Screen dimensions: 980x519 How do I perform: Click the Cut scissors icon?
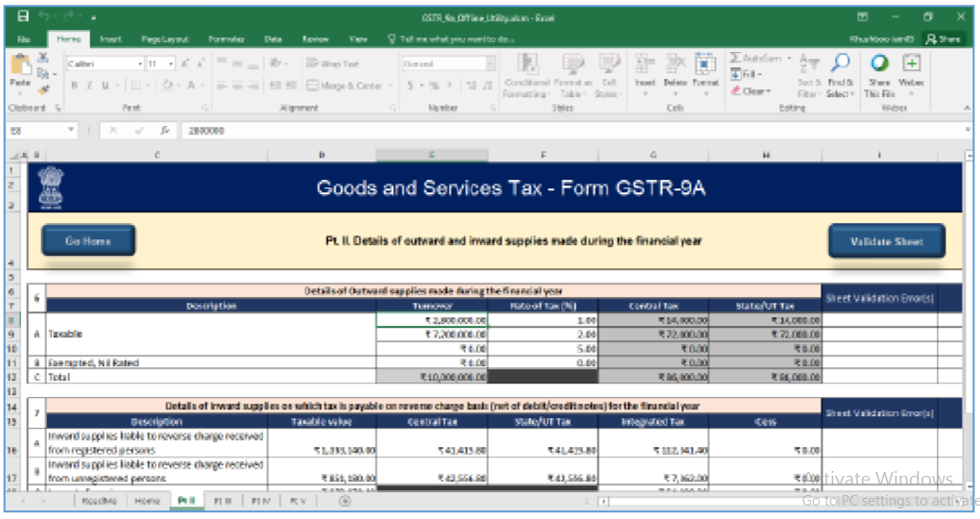[43, 58]
